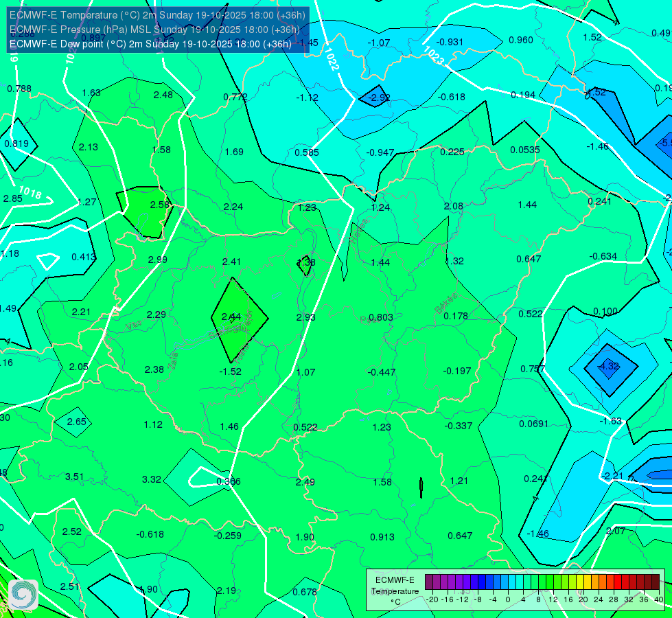This screenshot has height=618, width=672.
Task: Click the 1022 isobar label
Action: click(331, 59)
